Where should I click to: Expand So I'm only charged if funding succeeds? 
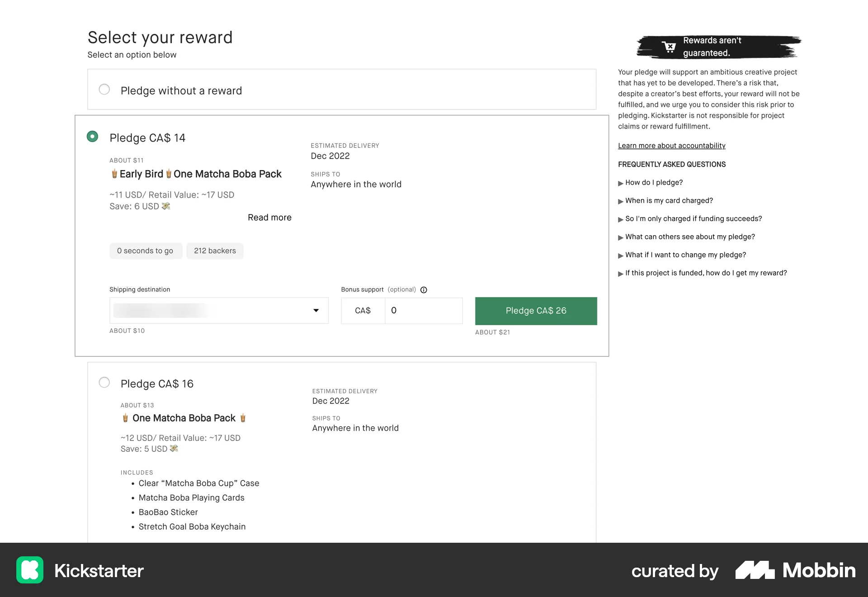pos(693,218)
